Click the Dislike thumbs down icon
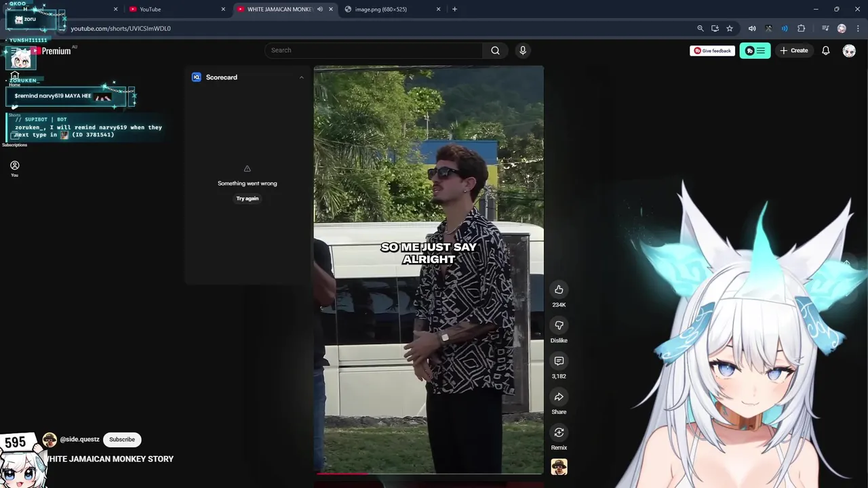 coord(559,325)
